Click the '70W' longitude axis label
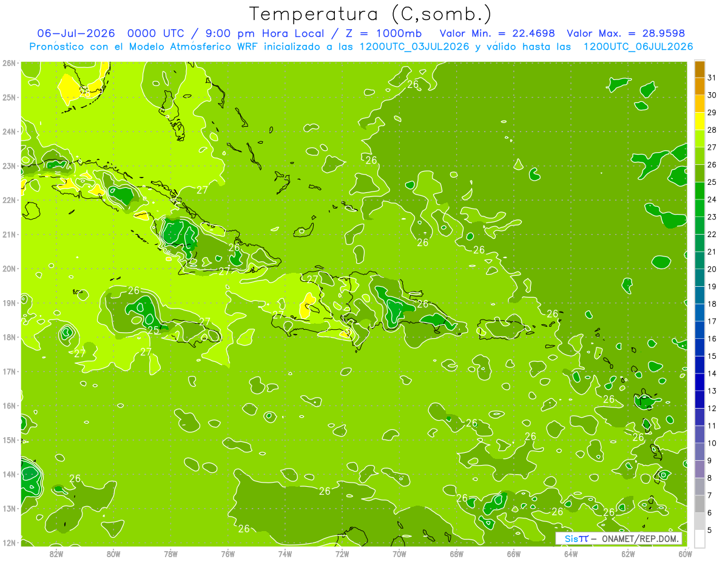This screenshot has height=562, width=728. (399, 554)
